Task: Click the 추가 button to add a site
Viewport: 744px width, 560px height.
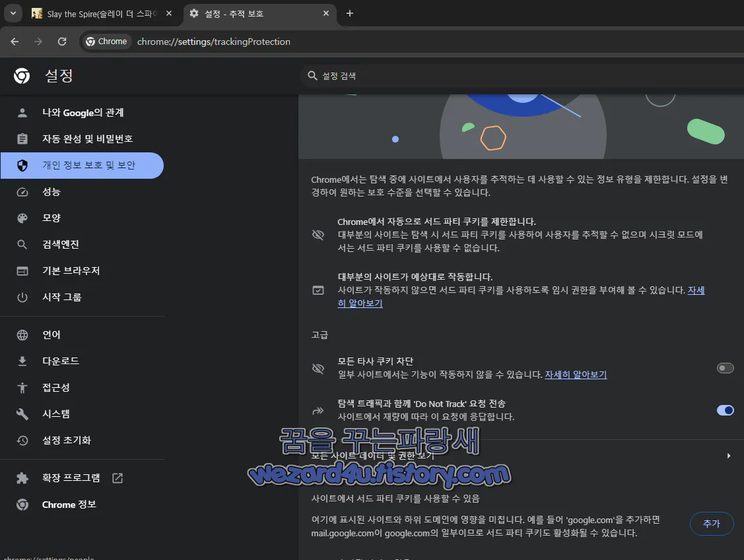Action: coord(711,523)
